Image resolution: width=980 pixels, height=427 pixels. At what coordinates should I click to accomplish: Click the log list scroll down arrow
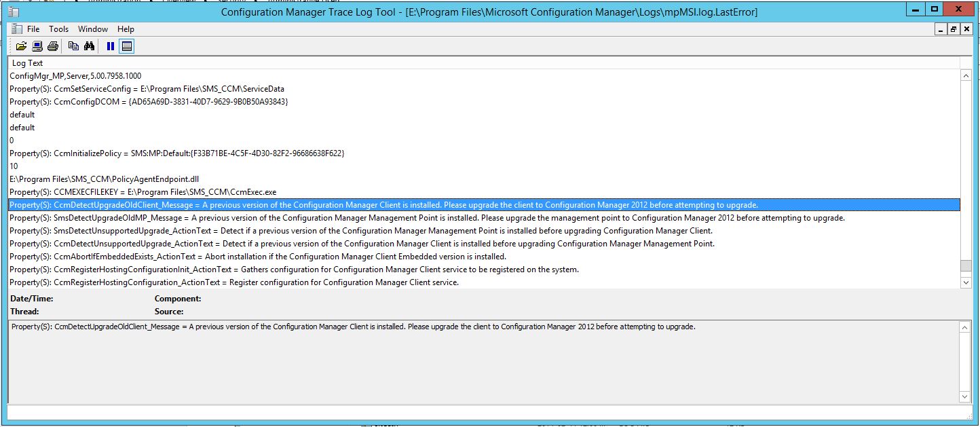click(x=966, y=282)
